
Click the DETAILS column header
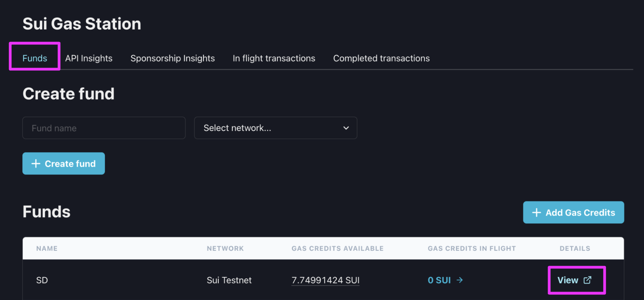pos(575,248)
